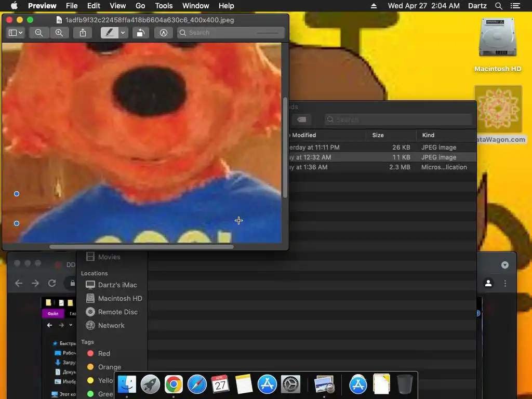This screenshot has width=532, height=399.
Task: Open the View menu
Action: [118, 6]
